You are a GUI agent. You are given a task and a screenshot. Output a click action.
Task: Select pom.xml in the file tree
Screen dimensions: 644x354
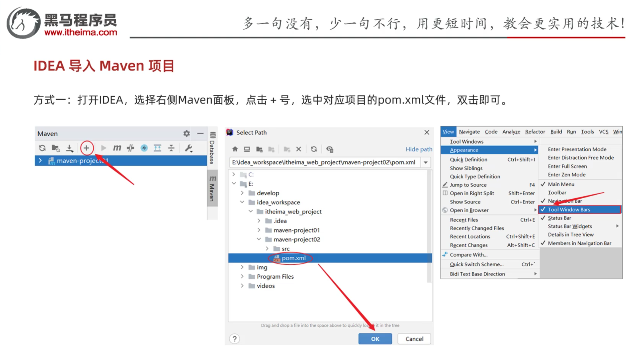click(x=293, y=258)
